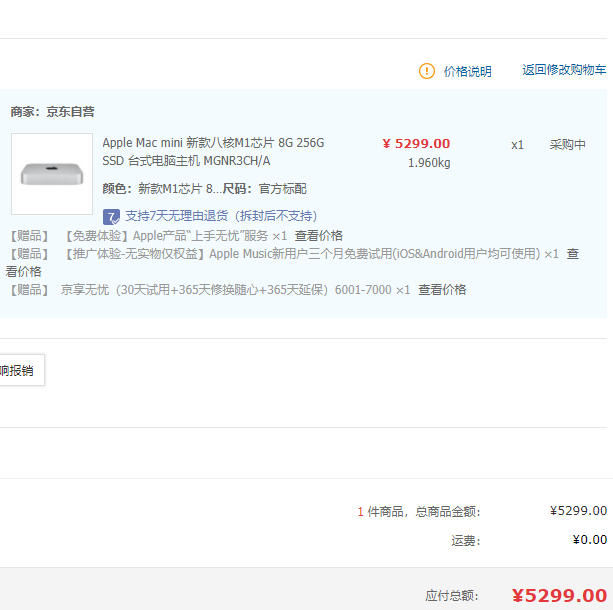Click the 尺码: 官方标配 attribute text

pos(265,189)
